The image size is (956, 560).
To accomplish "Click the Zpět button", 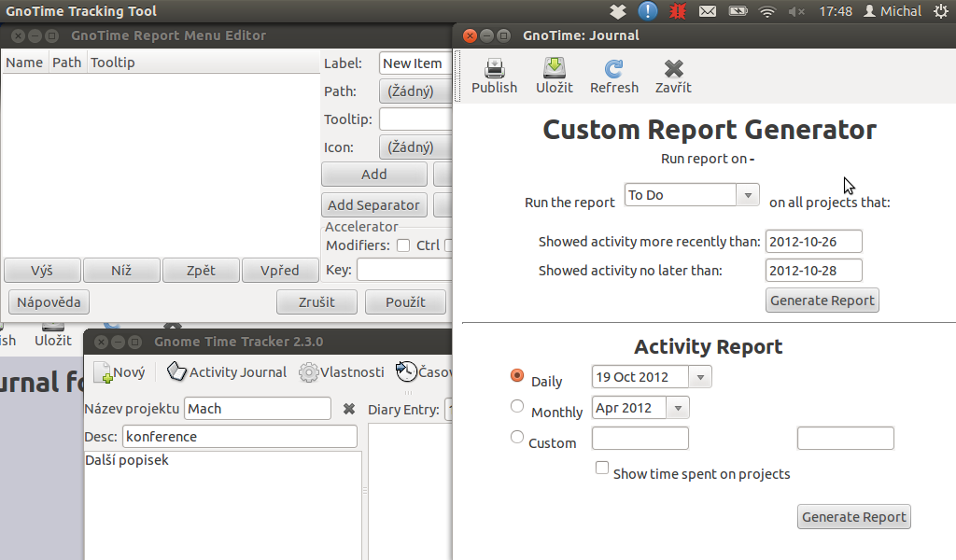I will (x=201, y=271).
